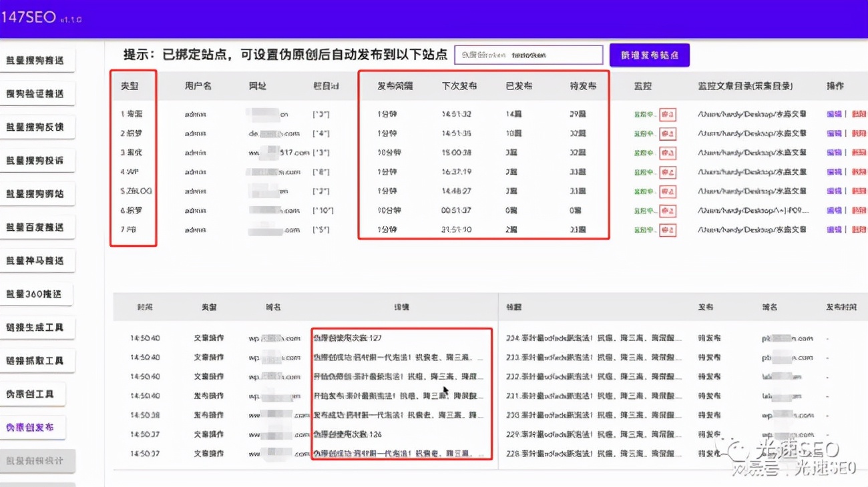Open 伪原创发布 in the sidebar
The image size is (868, 487).
[35, 427]
